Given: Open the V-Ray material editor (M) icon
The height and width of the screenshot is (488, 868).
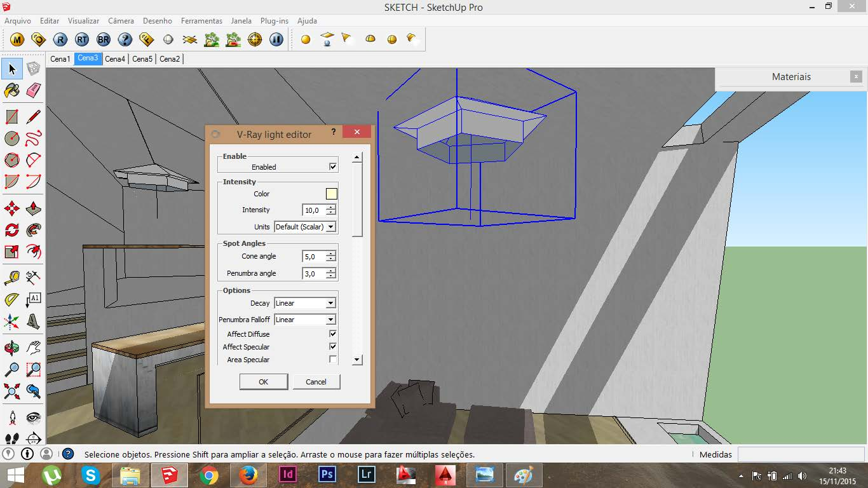Looking at the screenshot, I should tap(17, 39).
